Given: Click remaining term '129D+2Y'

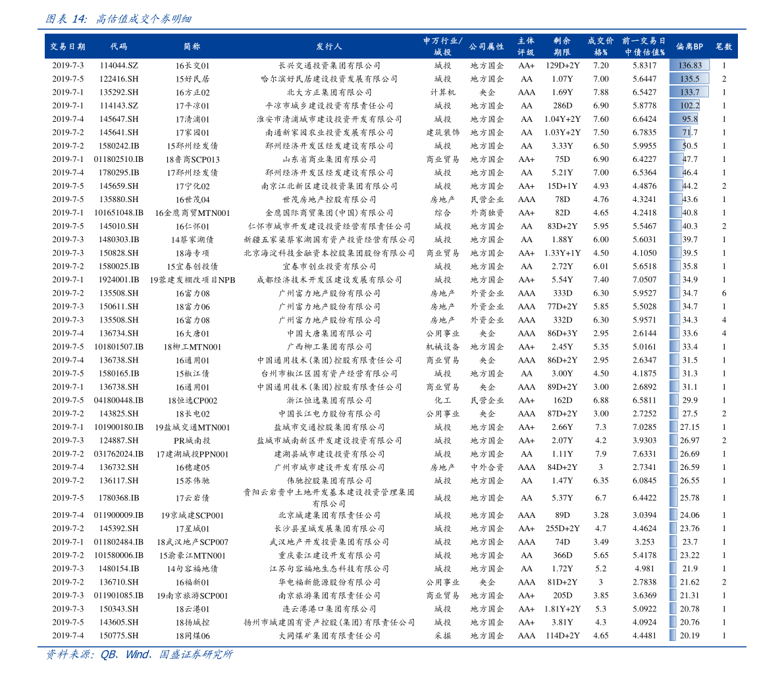Looking at the screenshot, I should [x=563, y=66].
